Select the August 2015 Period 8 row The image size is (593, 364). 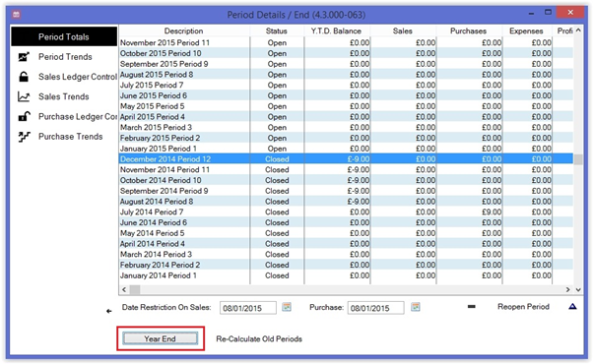point(346,75)
